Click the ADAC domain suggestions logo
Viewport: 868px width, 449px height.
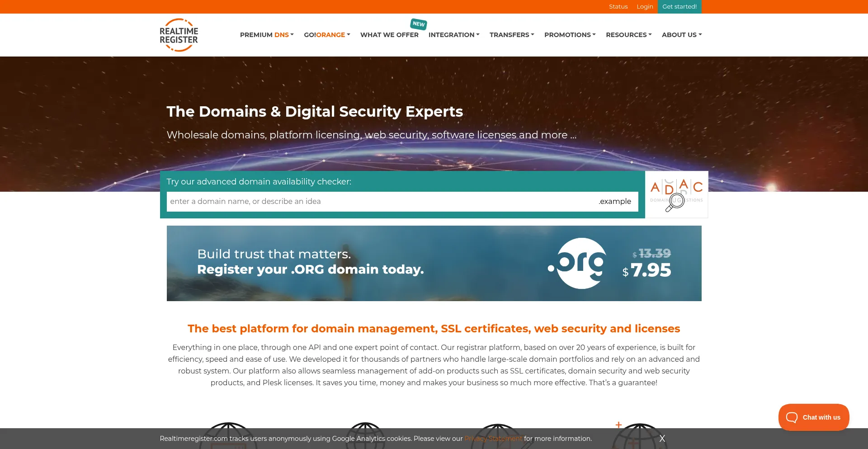tap(676, 194)
